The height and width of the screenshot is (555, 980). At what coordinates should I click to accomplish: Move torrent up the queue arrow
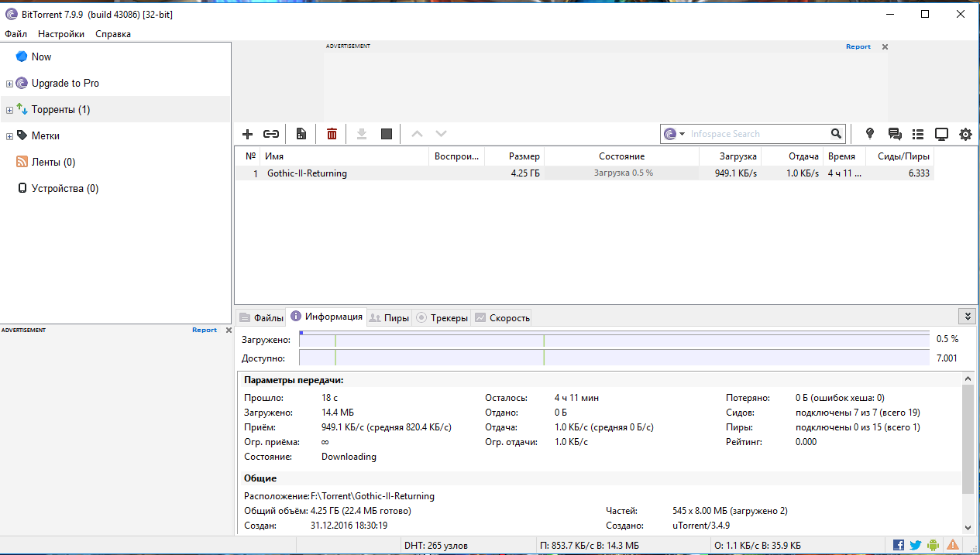tap(417, 134)
